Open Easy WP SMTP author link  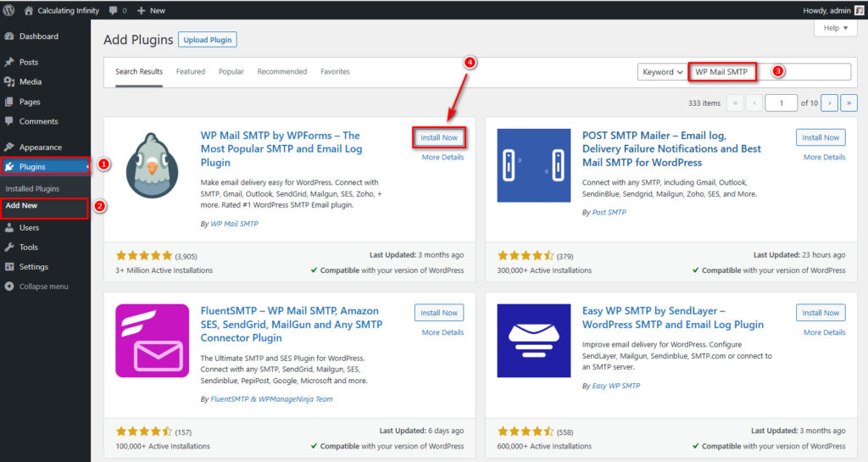tap(615, 387)
